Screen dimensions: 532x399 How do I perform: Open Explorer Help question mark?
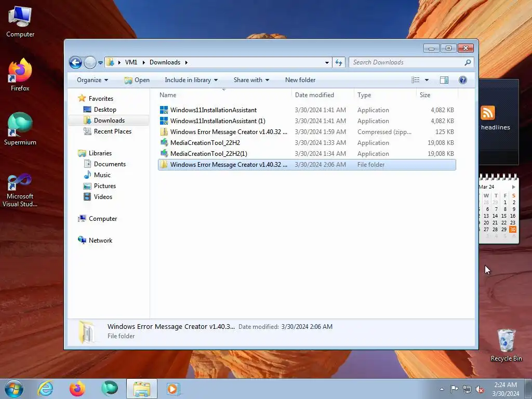463,80
